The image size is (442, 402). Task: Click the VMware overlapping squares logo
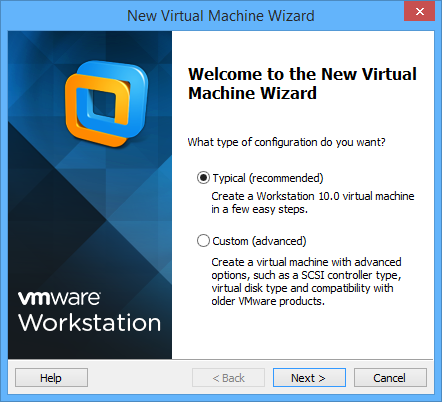[x=107, y=103]
